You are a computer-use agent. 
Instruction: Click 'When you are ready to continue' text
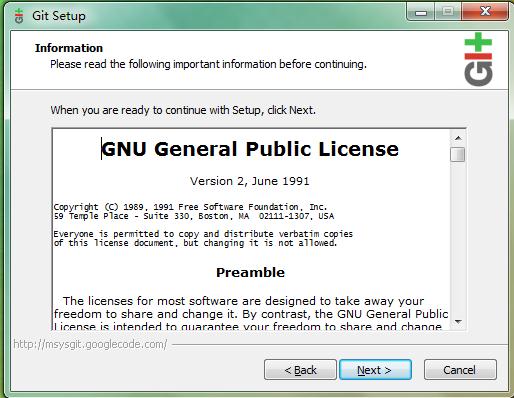click(183, 110)
